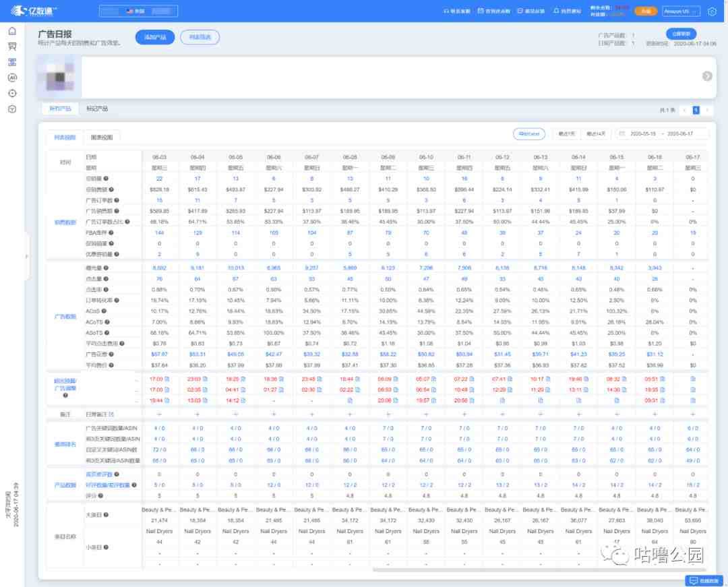The height and width of the screenshot is (587, 728).
Task: Open the AI tools sidebar icon
Action: coord(13,78)
